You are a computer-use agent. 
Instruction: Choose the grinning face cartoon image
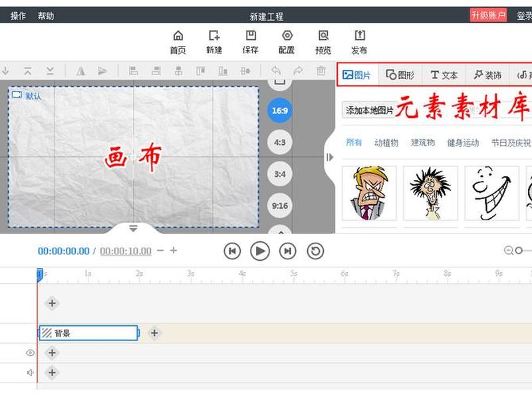tap(491, 193)
